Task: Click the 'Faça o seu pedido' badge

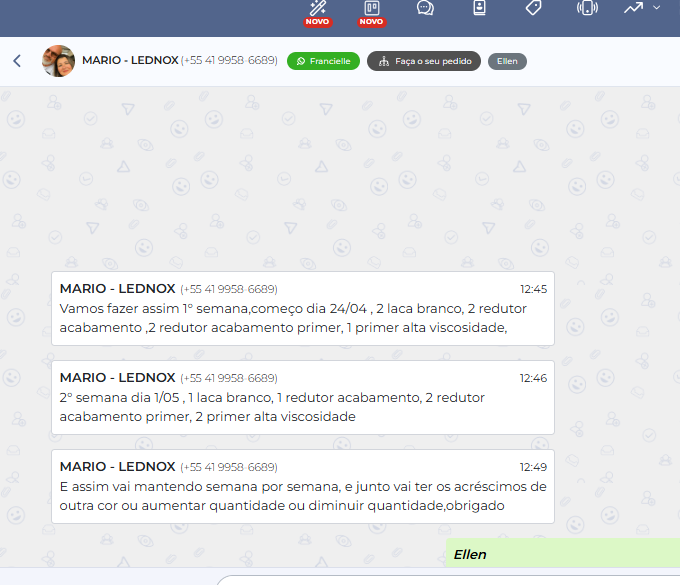Action: pyautogui.click(x=424, y=61)
